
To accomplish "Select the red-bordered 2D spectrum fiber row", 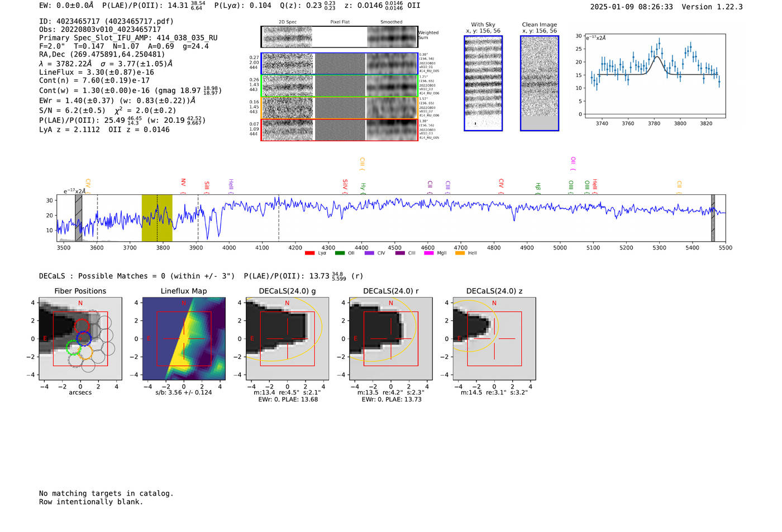I will click(x=339, y=130).
